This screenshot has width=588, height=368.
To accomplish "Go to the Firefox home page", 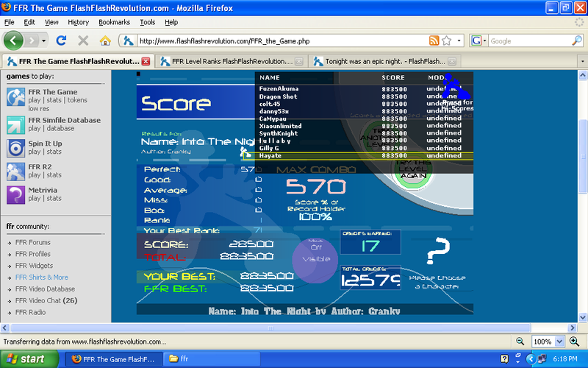I will 105,40.
